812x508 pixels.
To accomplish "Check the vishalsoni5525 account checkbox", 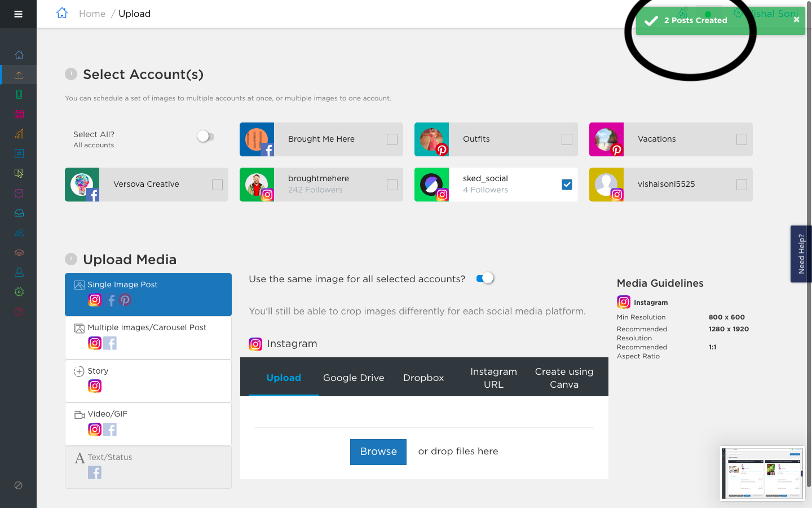I will 742,185.
